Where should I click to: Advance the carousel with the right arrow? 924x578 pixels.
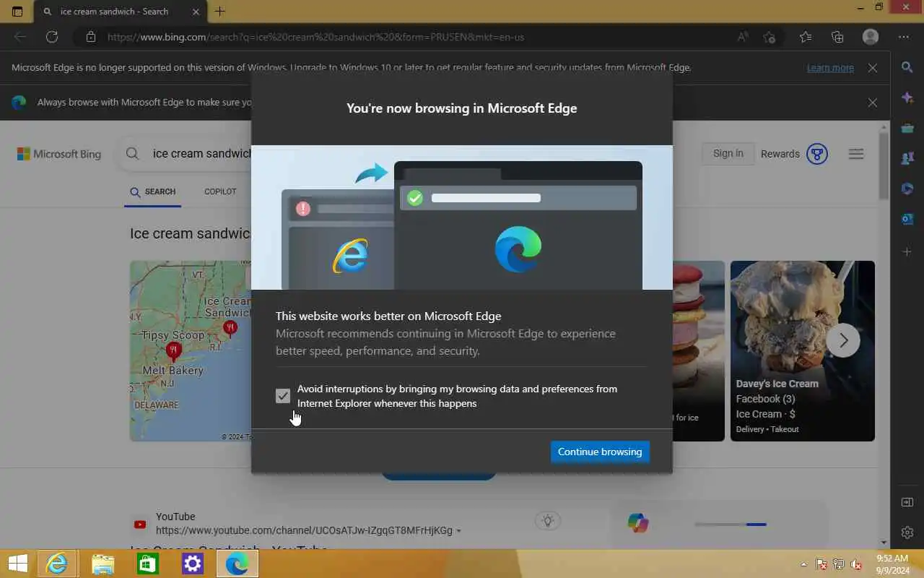843,340
